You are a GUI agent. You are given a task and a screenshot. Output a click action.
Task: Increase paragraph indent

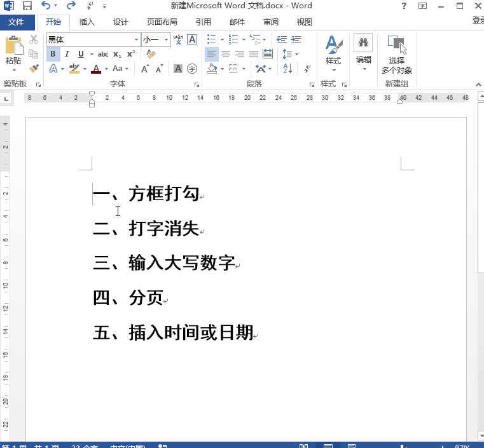(296, 39)
